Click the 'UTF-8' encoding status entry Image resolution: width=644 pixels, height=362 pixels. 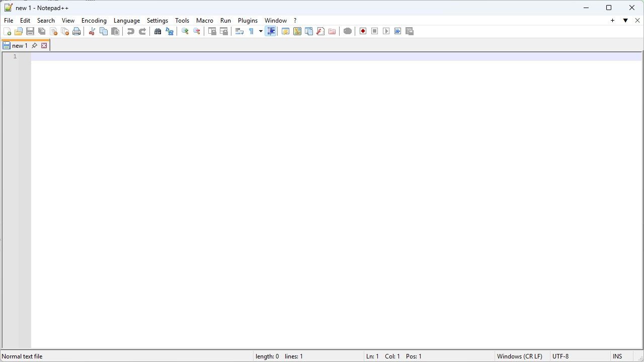(x=560, y=356)
